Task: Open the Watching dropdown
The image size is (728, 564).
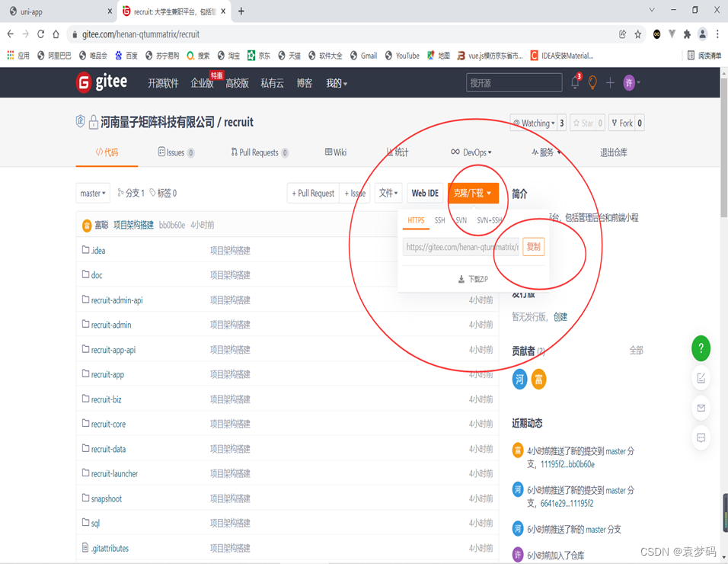Action: pos(535,123)
